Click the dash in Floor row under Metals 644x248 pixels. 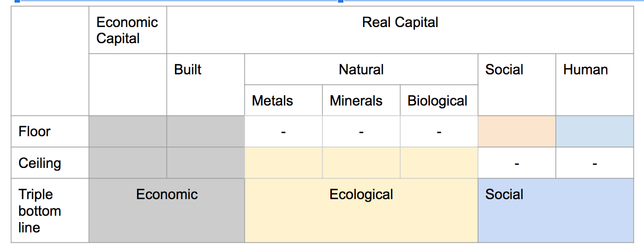(x=283, y=132)
